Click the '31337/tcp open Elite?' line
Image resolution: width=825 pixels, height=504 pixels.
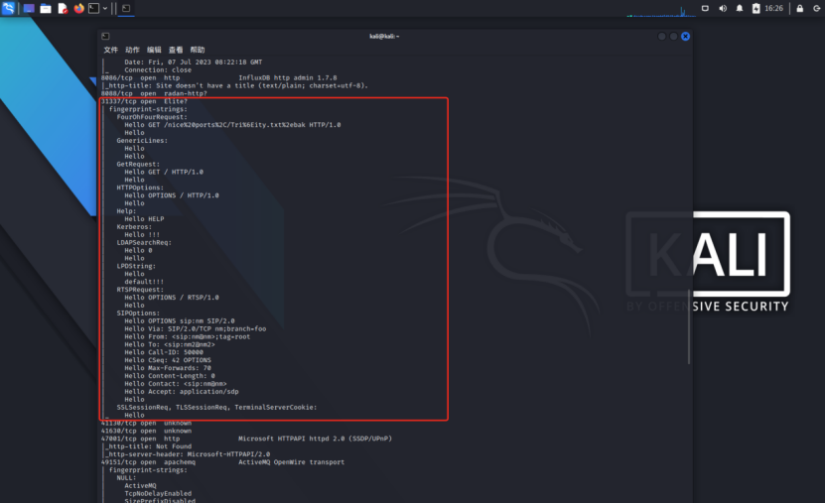pyautogui.click(x=144, y=101)
